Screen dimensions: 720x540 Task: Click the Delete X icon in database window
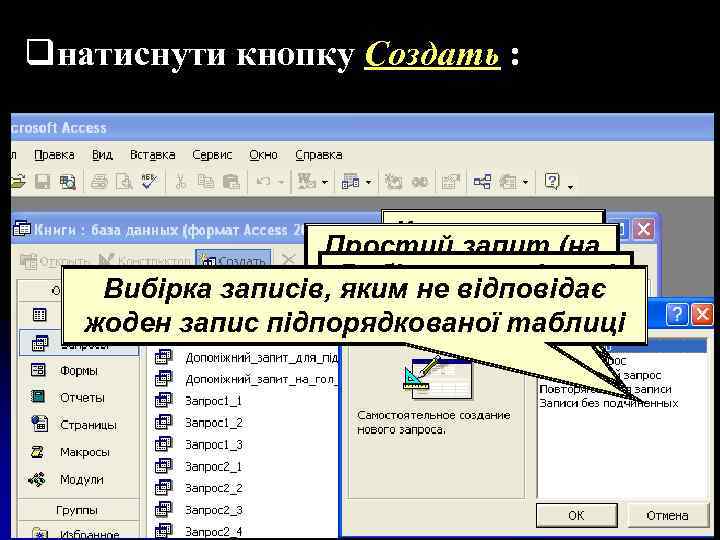pos(288,259)
